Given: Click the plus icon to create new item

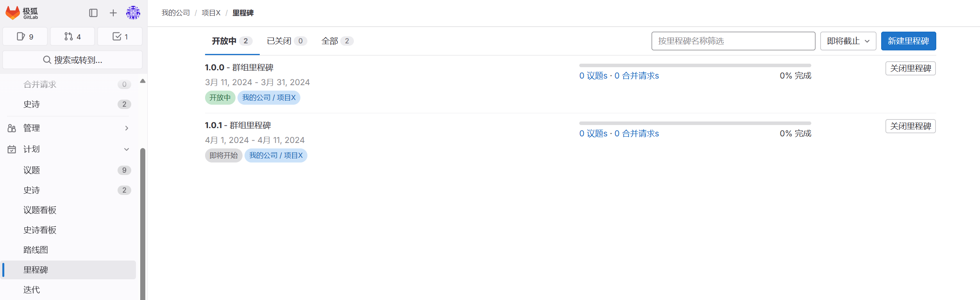Looking at the screenshot, I should tap(113, 12).
